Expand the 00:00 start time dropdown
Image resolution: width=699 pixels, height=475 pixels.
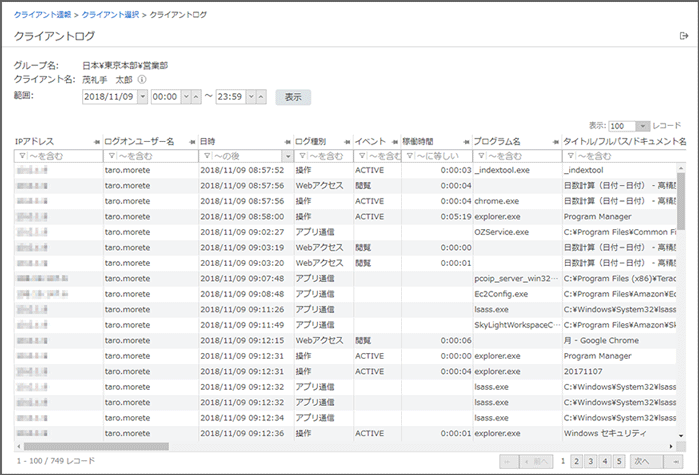pos(184,97)
